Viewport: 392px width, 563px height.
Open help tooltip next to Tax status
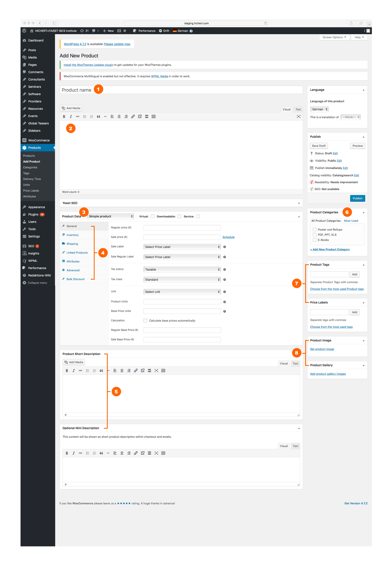pos(224,269)
